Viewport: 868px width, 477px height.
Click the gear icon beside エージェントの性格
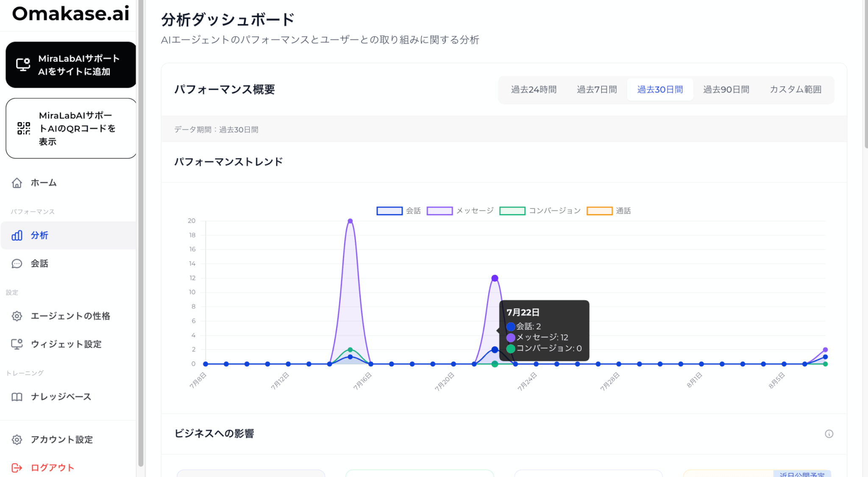click(17, 316)
